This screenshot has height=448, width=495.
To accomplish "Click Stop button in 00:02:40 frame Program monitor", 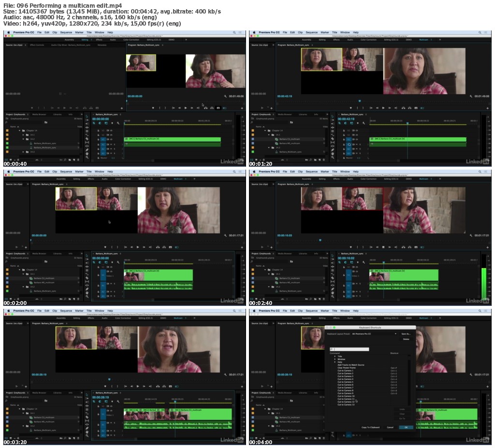I will (x=383, y=247).
